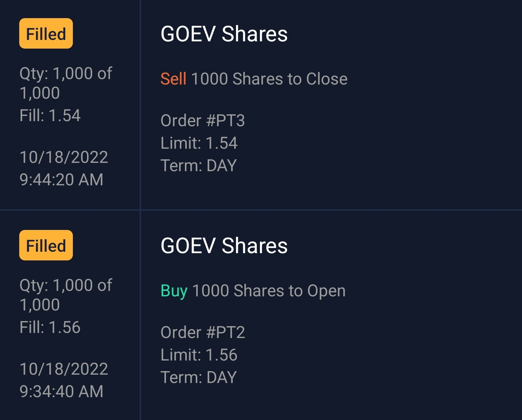Click Term: DAY on the buy order
Image resolution: width=522 pixels, height=420 pixels.
point(198,377)
